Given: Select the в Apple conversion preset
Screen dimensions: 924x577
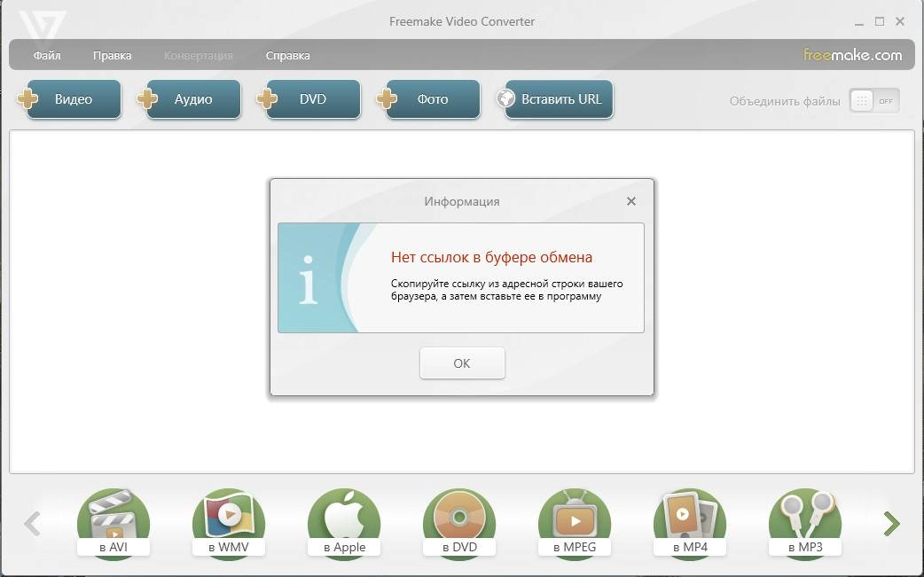Looking at the screenshot, I should [x=344, y=523].
